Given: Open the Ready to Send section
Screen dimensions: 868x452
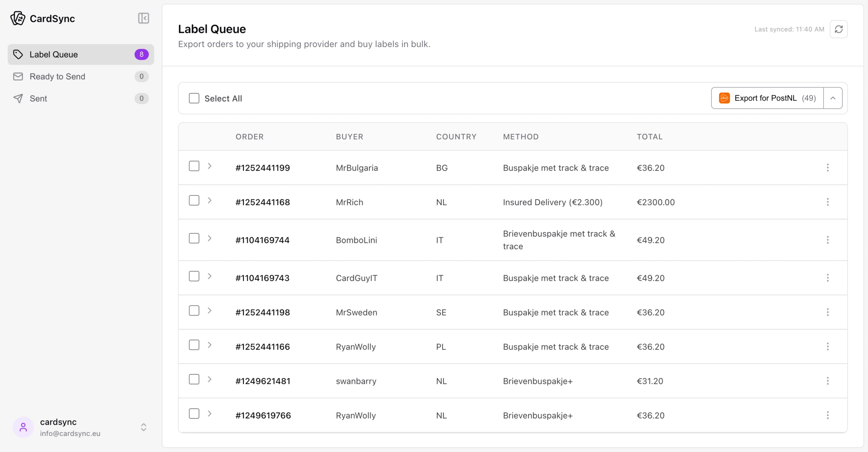Looking at the screenshot, I should (58, 76).
